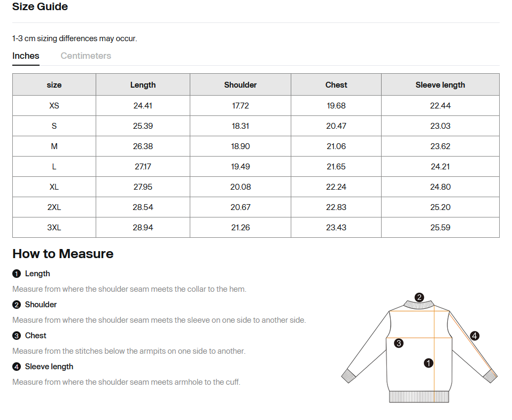Switch to the Centimeters tab
This screenshot has width=512, height=420.
[86, 56]
